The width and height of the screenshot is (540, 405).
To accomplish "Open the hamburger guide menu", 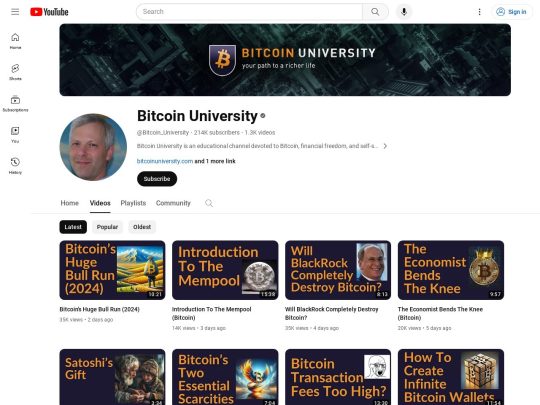I will (15, 12).
